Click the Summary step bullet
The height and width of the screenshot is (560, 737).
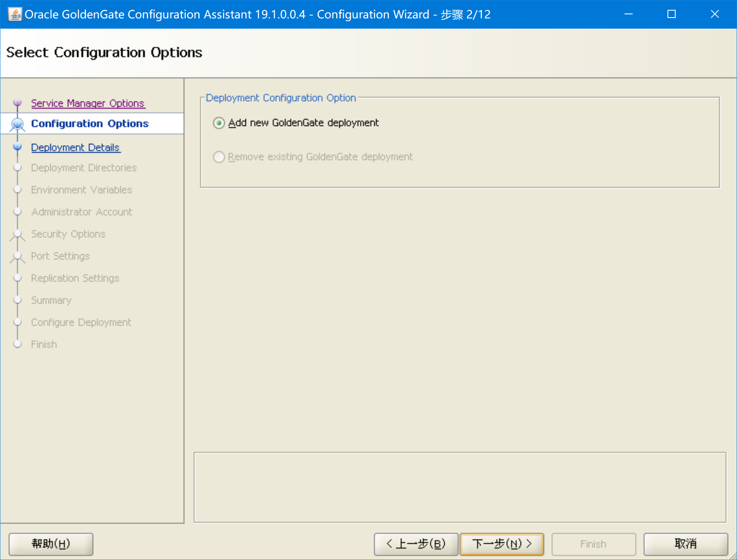[18, 300]
